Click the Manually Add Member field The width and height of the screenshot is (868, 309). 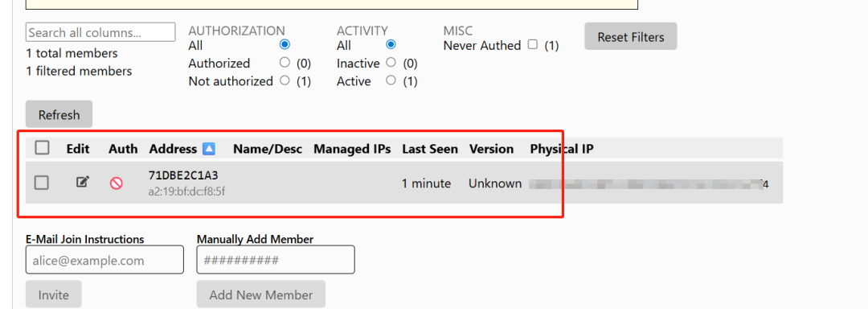click(x=276, y=260)
